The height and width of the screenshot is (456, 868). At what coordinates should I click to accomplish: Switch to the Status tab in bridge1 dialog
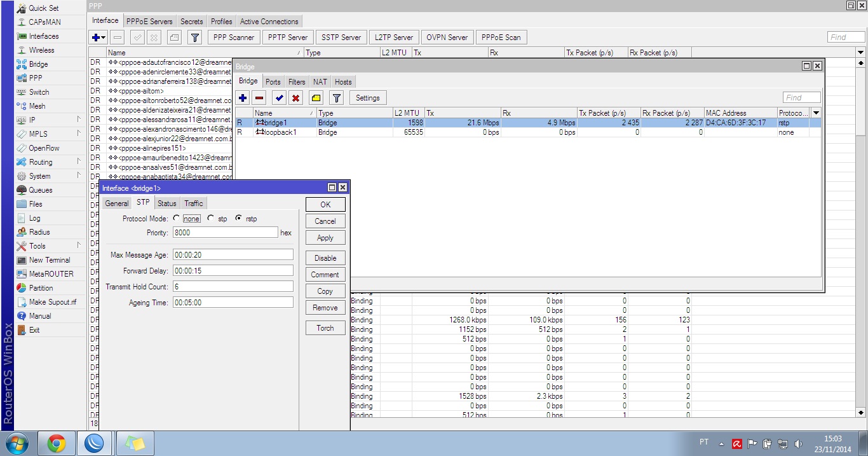pyautogui.click(x=167, y=204)
